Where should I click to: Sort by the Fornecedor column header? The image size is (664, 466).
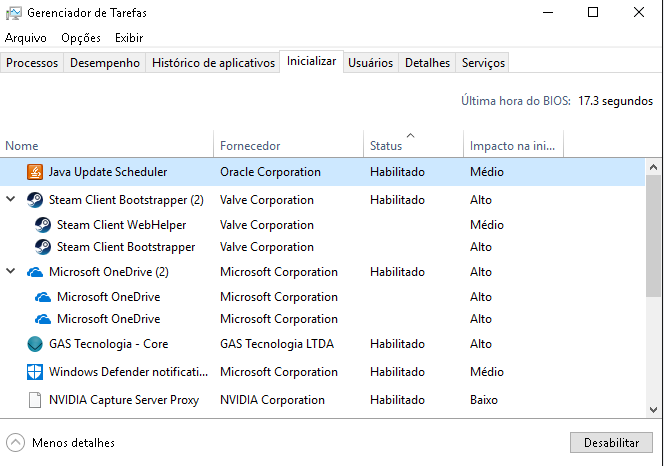288,144
